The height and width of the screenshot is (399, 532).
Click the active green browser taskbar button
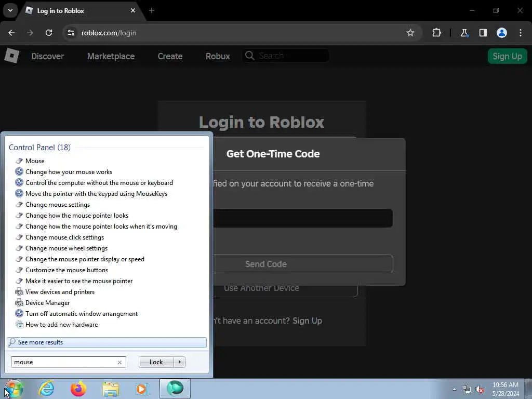pos(175,389)
